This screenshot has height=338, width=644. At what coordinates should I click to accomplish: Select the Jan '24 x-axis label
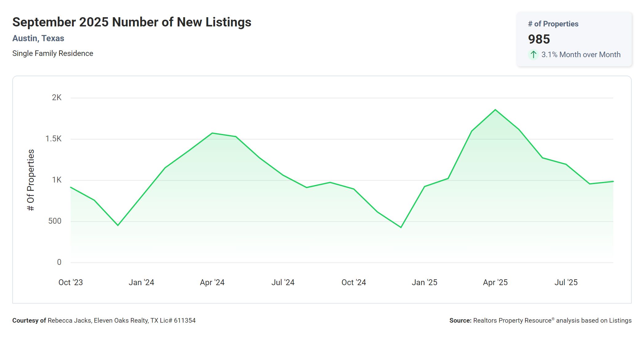[x=141, y=282]
